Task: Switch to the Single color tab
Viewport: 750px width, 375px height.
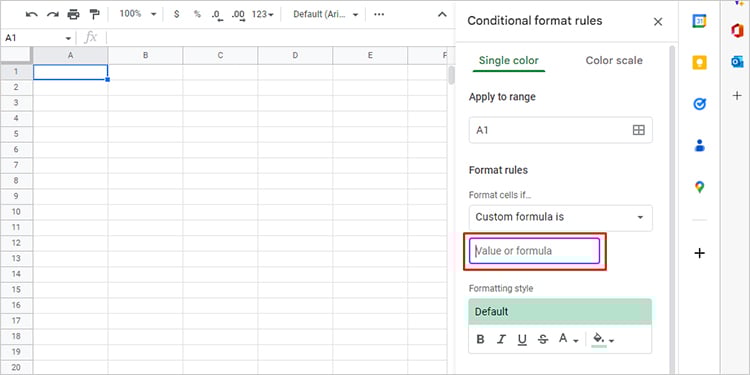Action: (x=509, y=61)
